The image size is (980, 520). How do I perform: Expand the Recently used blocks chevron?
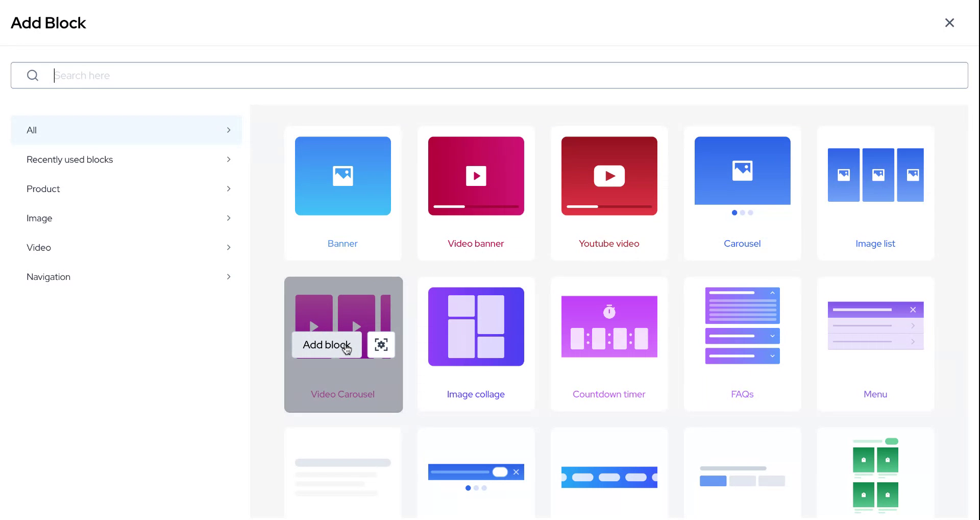click(x=229, y=159)
